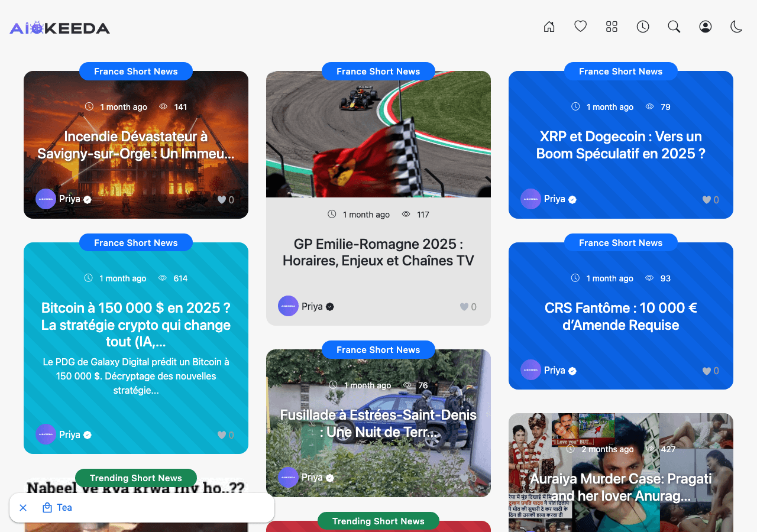This screenshot has height=532, width=757.
Task: Open France Short News tag above CRS Fantôme card
Action: click(x=621, y=243)
